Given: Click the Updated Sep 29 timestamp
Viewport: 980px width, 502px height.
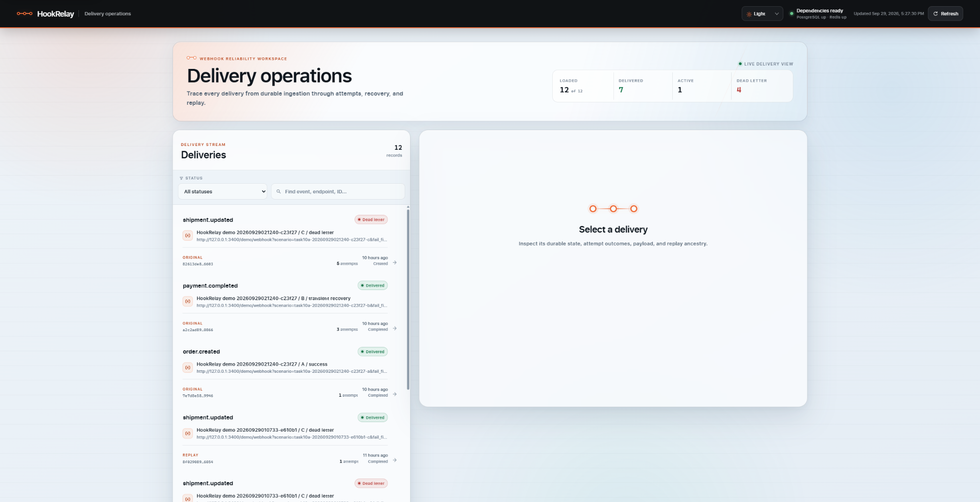Looking at the screenshot, I should (889, 14).
